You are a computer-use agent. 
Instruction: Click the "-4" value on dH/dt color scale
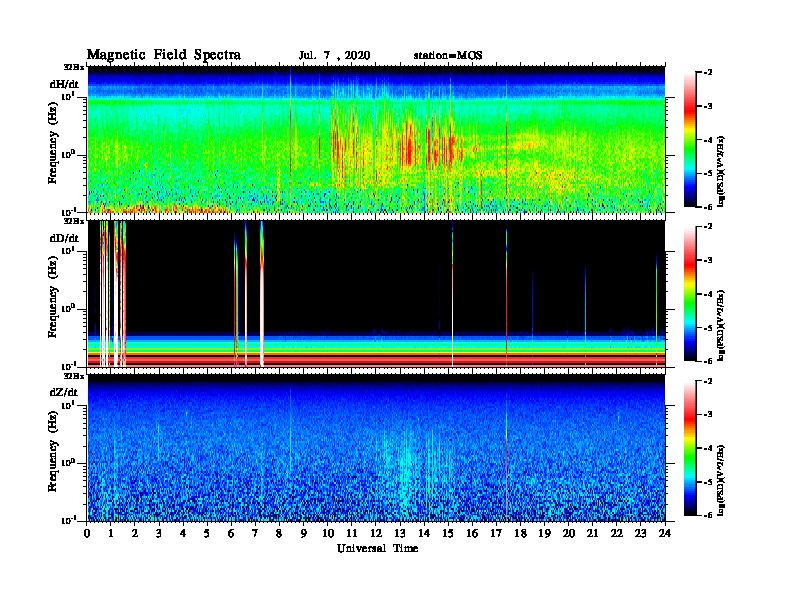click(x=708, y=140)
